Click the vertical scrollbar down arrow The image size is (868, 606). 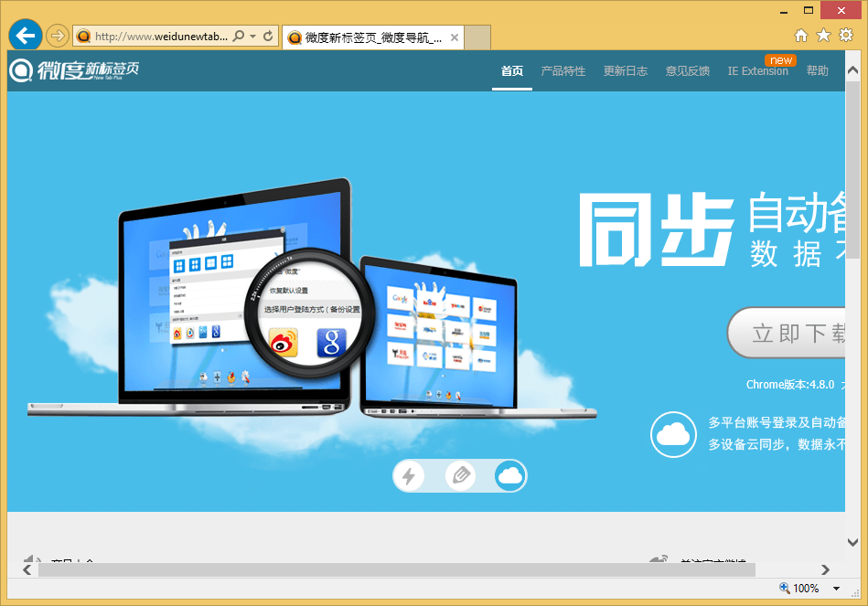(x=852, y=542)
